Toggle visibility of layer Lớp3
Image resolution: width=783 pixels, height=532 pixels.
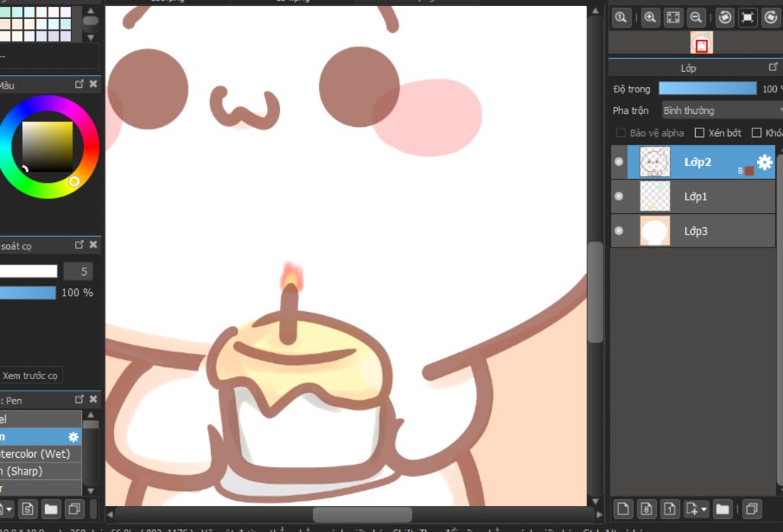(619, 231)
